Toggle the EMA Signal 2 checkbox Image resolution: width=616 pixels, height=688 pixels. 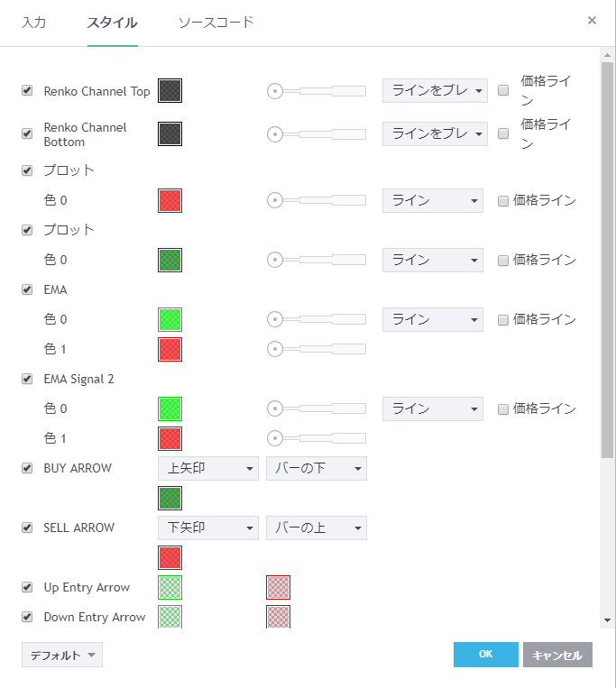(x=27, y=379)
